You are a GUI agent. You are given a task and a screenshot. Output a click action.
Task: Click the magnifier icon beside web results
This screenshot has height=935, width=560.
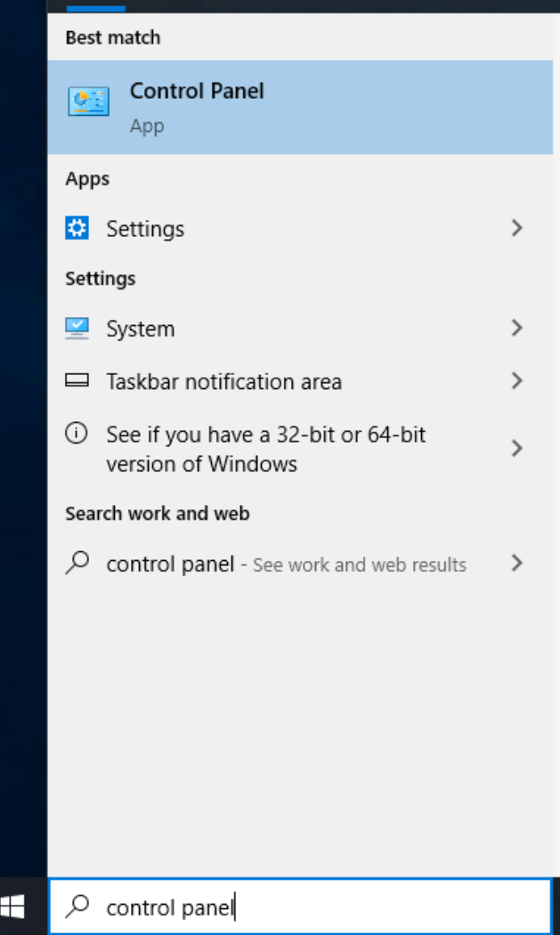(x=77, y=562)
